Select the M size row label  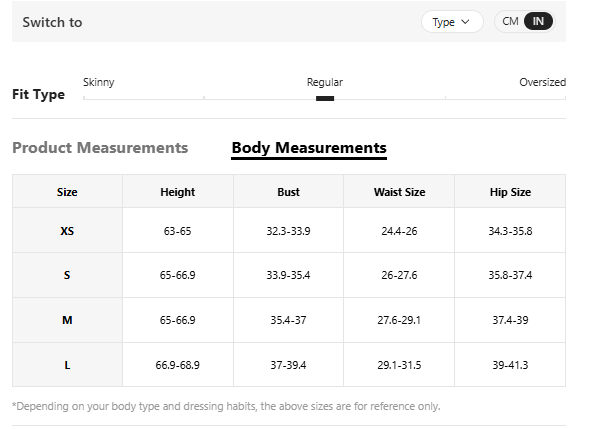coord(67,320)
